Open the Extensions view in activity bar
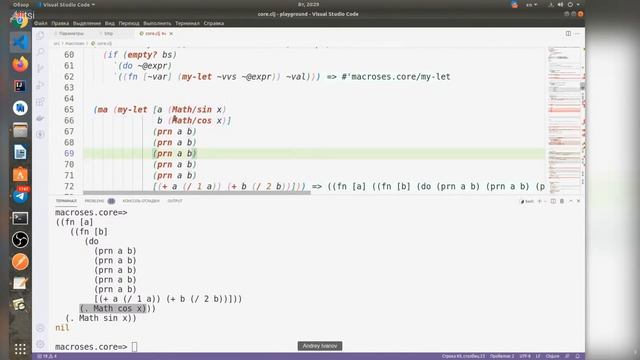Viewport: 640px width, 360px height. click(x=40, y=101)
